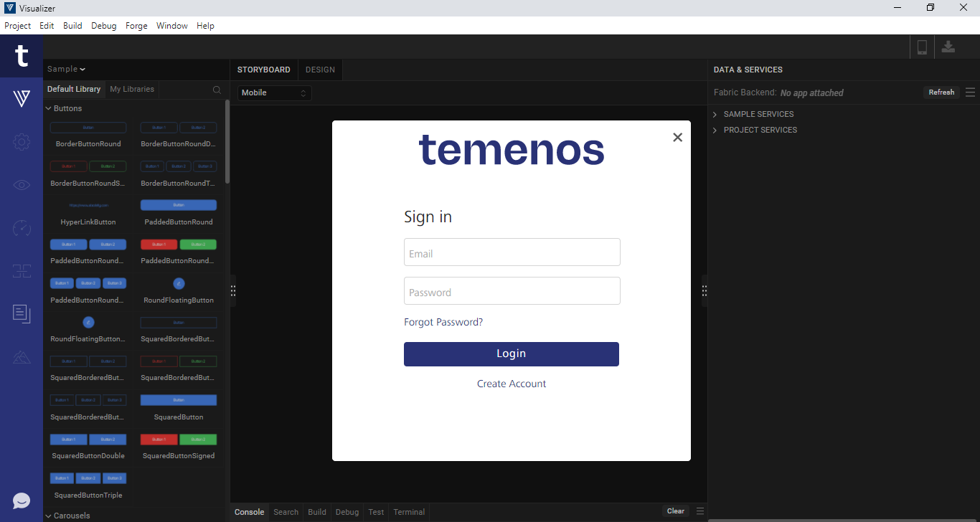Screen dimensions: 980x522
Task: Open the Debug menu
Action: 103,26
